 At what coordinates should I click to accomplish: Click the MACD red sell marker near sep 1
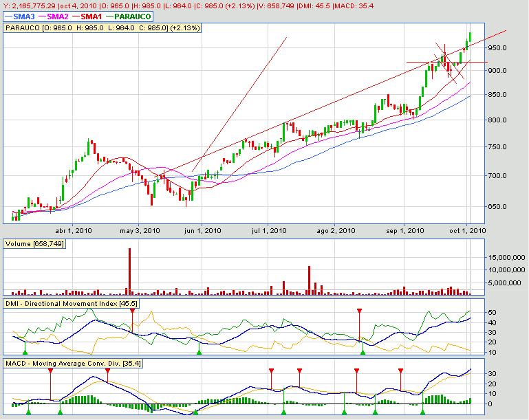400,371
